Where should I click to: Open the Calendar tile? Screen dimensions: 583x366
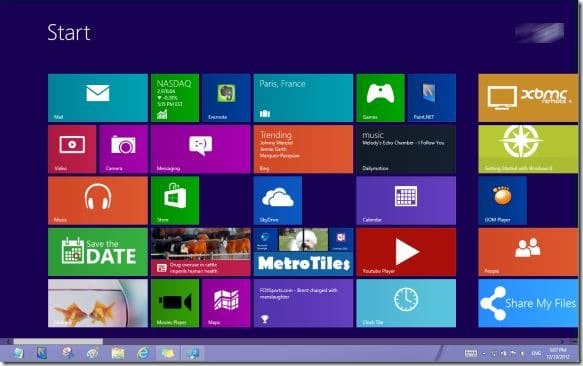point(406,200)
